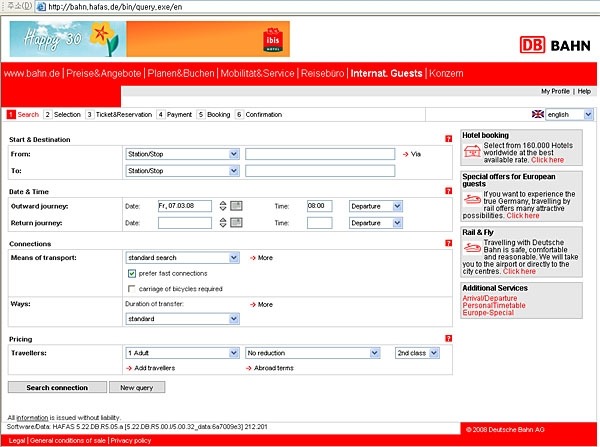Screen dimensions: 600x447
Task: Open Mobilität&Service menu
Action: point(258,73)
